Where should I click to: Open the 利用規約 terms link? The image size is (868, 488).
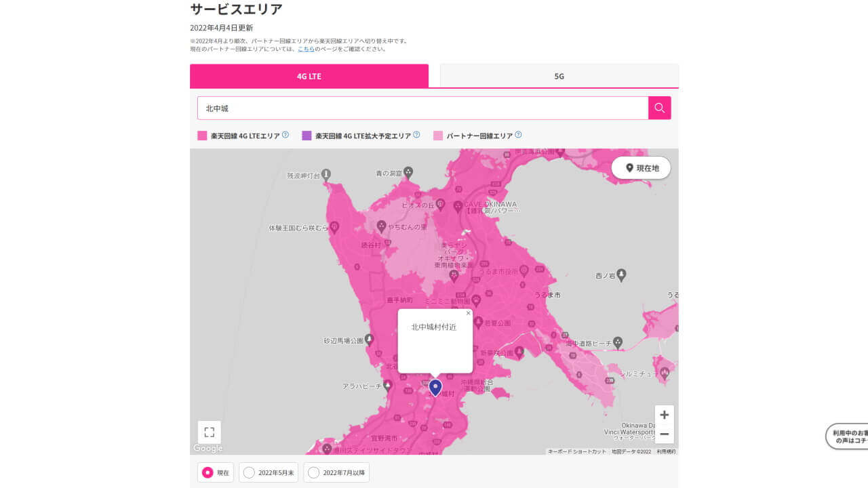point(665,451)
